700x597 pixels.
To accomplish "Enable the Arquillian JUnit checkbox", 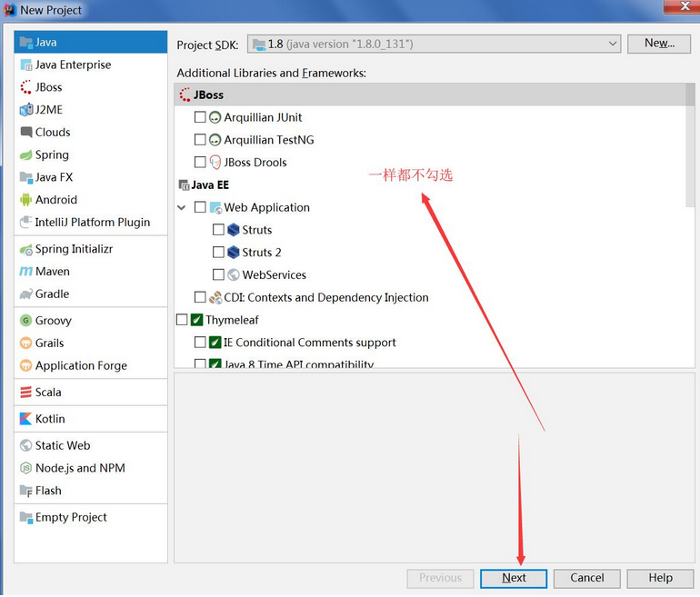I will click(x=200, y=117).
